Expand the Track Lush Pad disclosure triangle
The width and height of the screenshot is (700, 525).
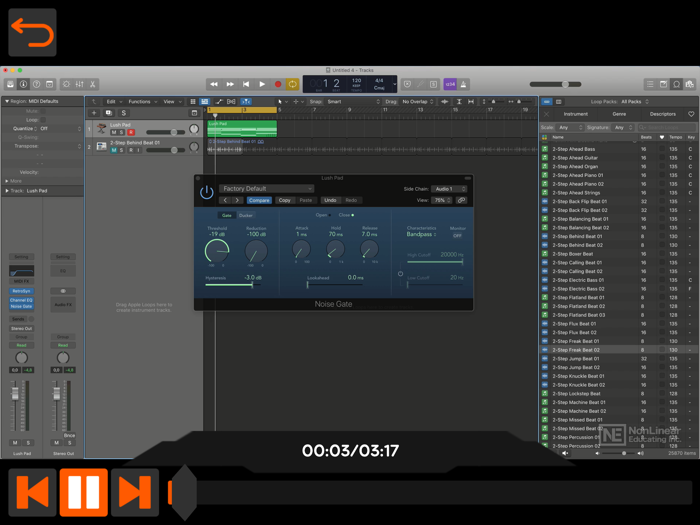pyautogui.click(x=7, y=191)
